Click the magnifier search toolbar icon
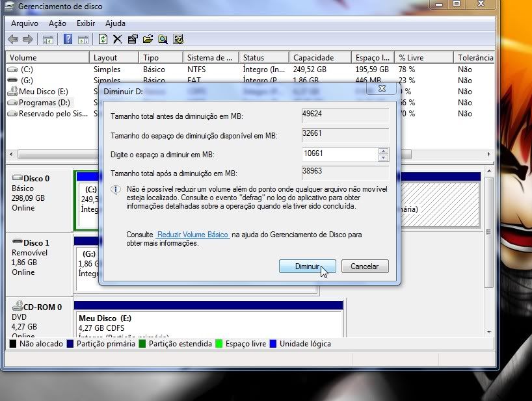The width and height of the screenshot is (532, 401). [x=163, y=40]
